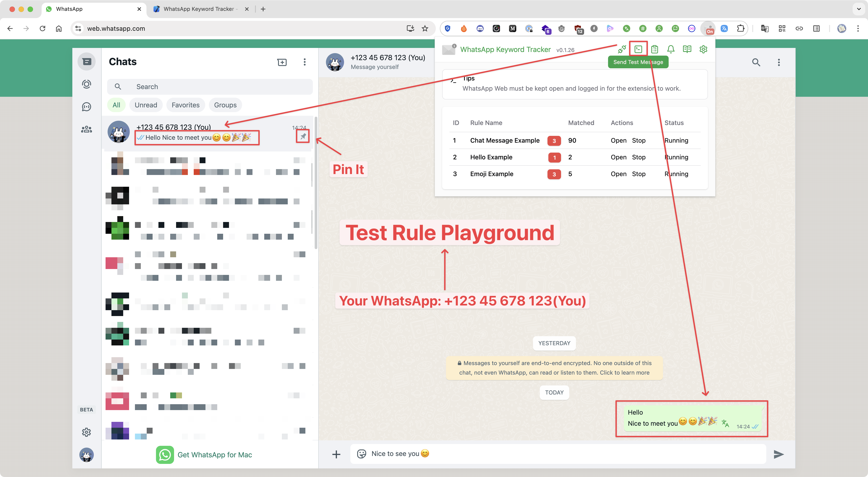Click the chat list scrollbar
The height and width of the screenshot is (477, 868).
(x=316, y=183)
